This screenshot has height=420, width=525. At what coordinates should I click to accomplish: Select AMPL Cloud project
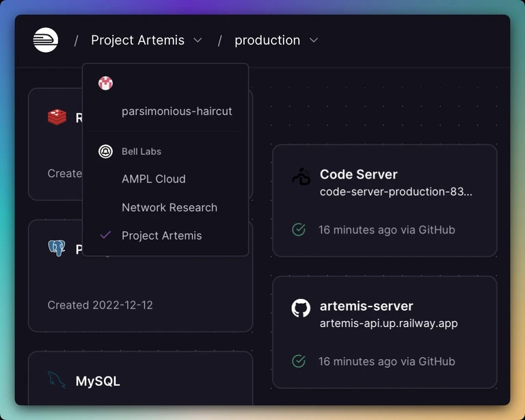tap(154, 179)
